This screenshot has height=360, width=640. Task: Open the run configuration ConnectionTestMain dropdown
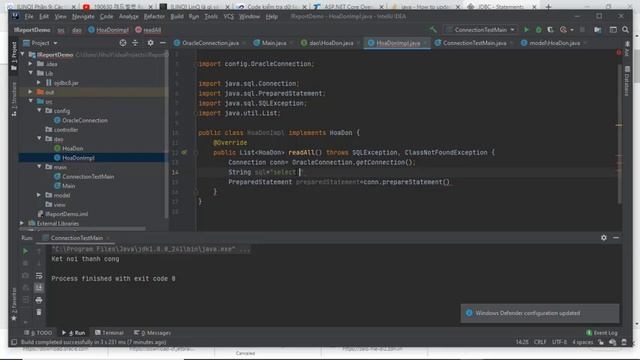481,30
